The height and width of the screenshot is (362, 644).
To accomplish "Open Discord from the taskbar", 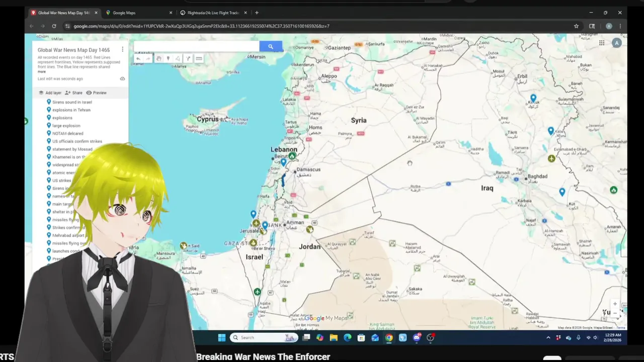I will (416, 337).
